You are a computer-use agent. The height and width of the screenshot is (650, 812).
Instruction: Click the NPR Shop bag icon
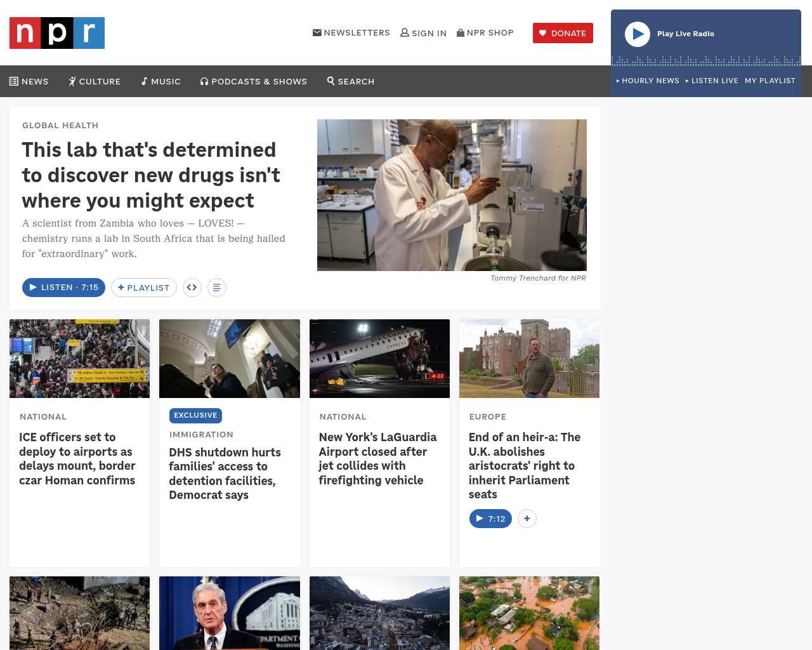pyautogui.click(x=461, y=32)
